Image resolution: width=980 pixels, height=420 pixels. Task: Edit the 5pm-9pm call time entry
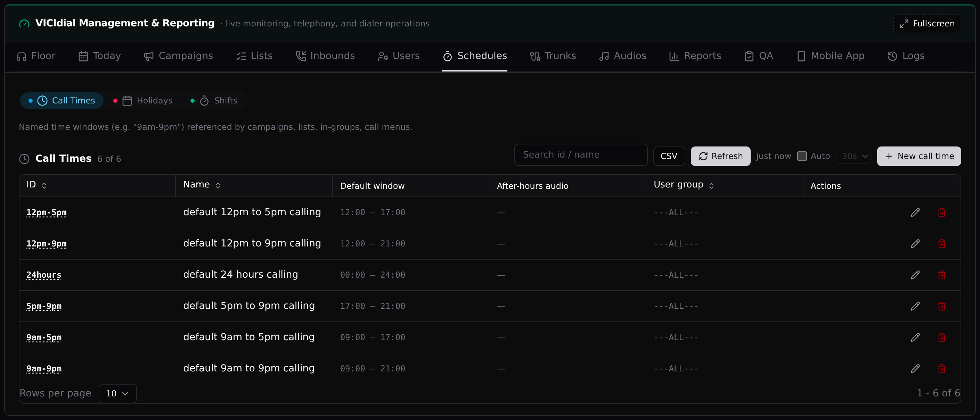(x=915, y=306)
